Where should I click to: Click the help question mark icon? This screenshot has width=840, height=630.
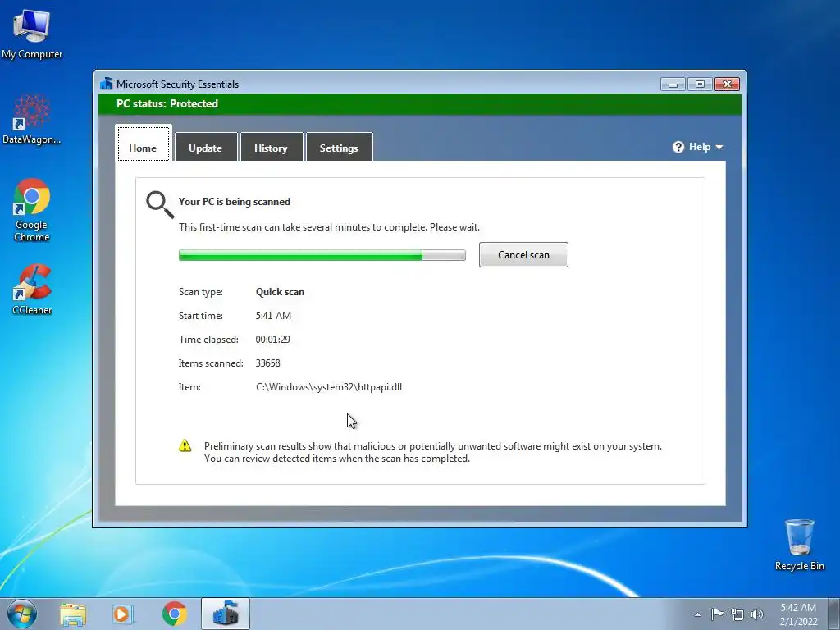[x=678, y=147]
